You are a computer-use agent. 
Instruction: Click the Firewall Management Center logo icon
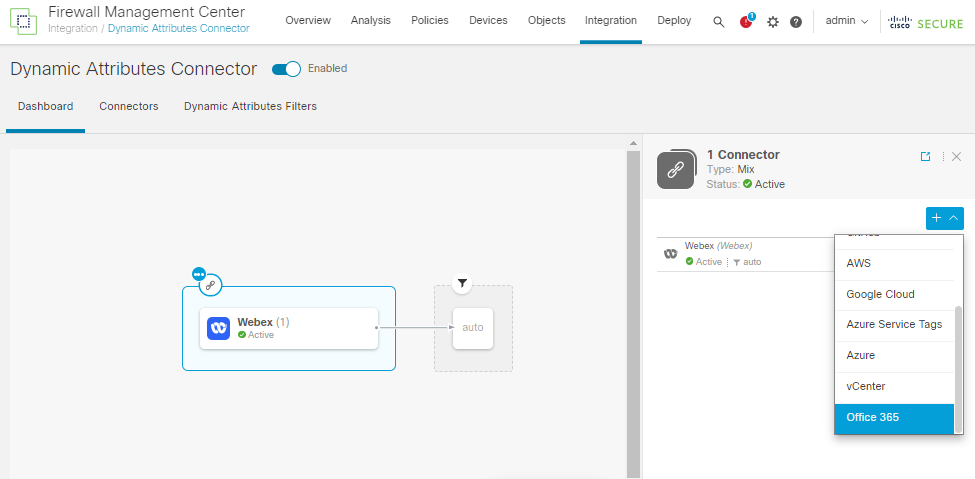tap(24, 22)
